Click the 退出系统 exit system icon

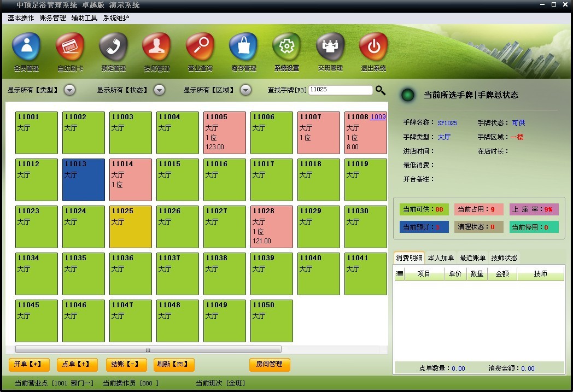click(373, 52)
